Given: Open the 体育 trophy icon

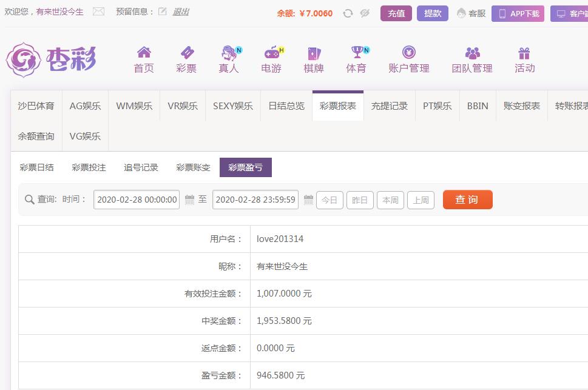Looking at the screenshot, I should (x=356, y=53).
